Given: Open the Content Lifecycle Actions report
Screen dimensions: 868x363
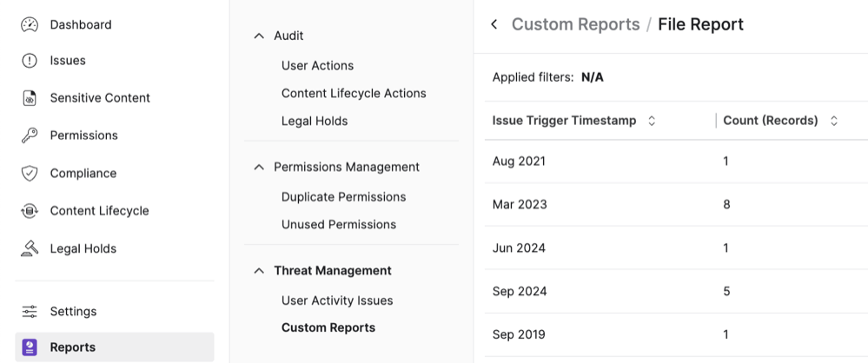Looking at the screenshot, I should click(354, 93).
